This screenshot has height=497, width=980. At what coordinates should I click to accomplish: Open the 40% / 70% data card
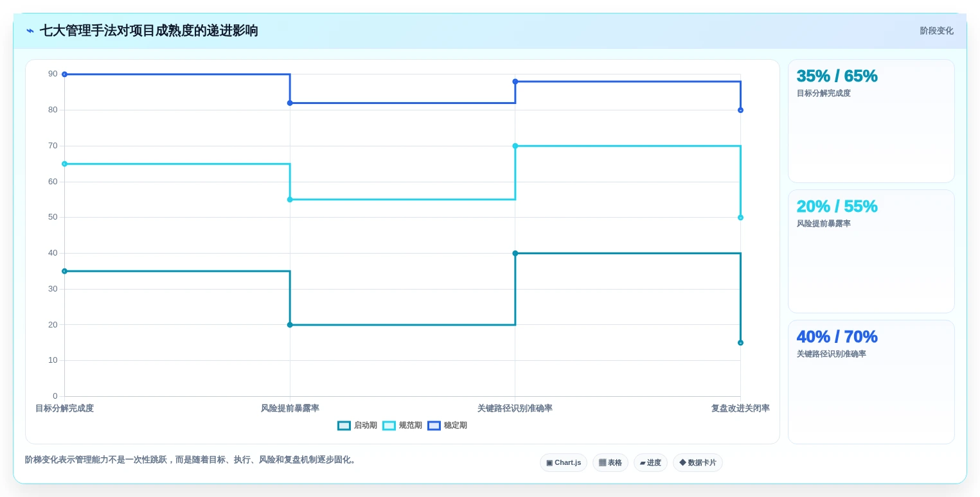click(871, 381)
